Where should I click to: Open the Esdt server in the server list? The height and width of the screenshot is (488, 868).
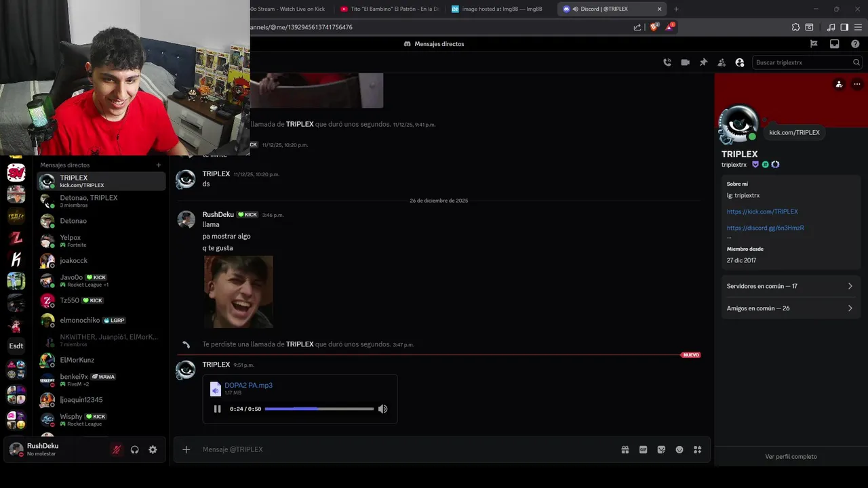[16, 346]
